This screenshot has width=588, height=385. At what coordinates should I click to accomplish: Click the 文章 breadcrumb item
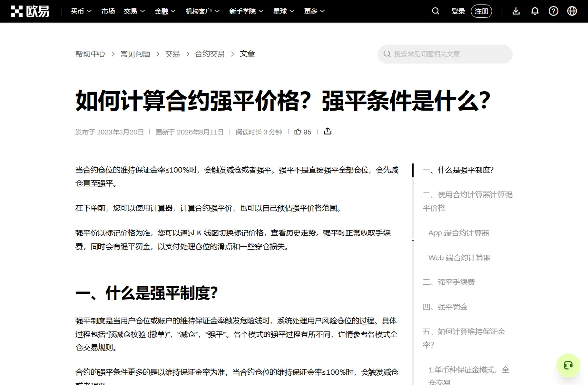point(247,54)
